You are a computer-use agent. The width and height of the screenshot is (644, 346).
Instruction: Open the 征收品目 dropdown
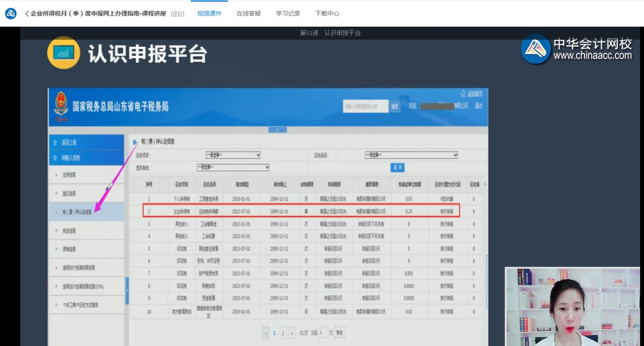point(411,155)
